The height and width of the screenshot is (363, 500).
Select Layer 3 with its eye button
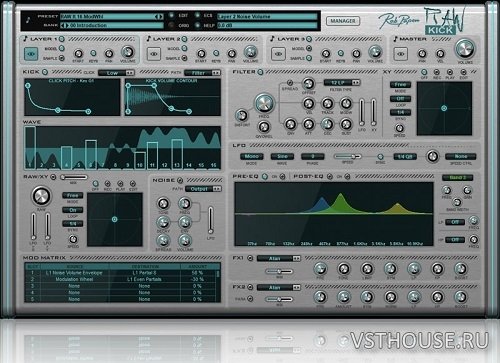point(278,54)
